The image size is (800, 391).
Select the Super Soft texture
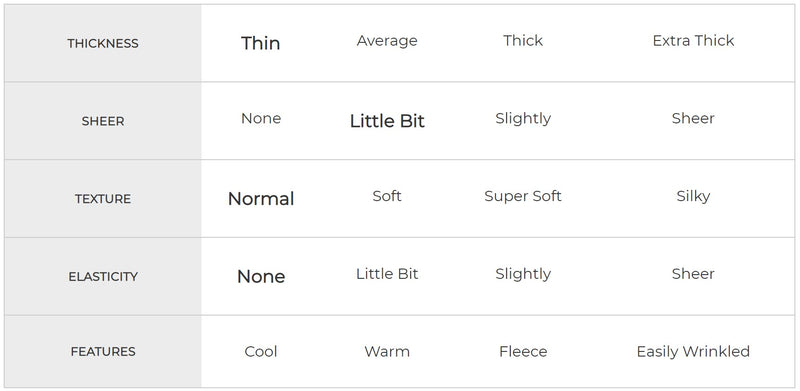coord(523,197)
